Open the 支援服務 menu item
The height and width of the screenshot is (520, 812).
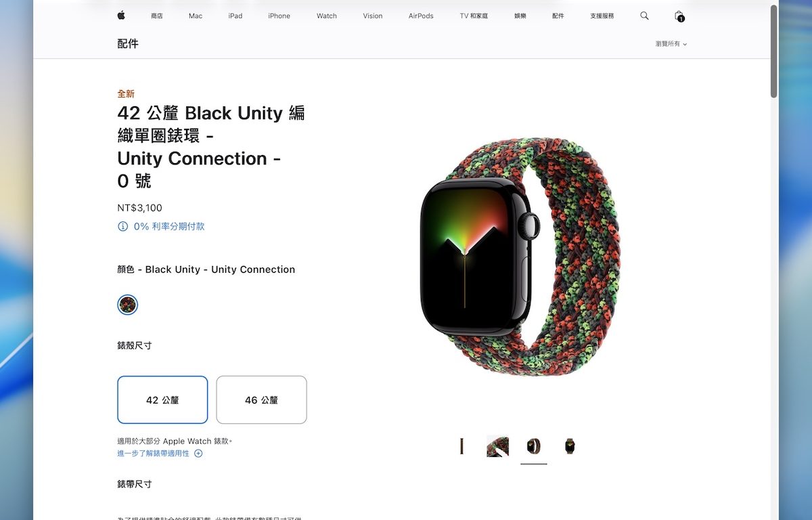[x=602, y=16]
